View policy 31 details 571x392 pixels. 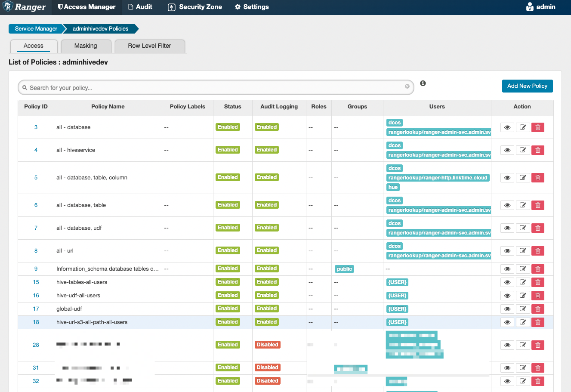pyautogui.click(x=507, y=368)
